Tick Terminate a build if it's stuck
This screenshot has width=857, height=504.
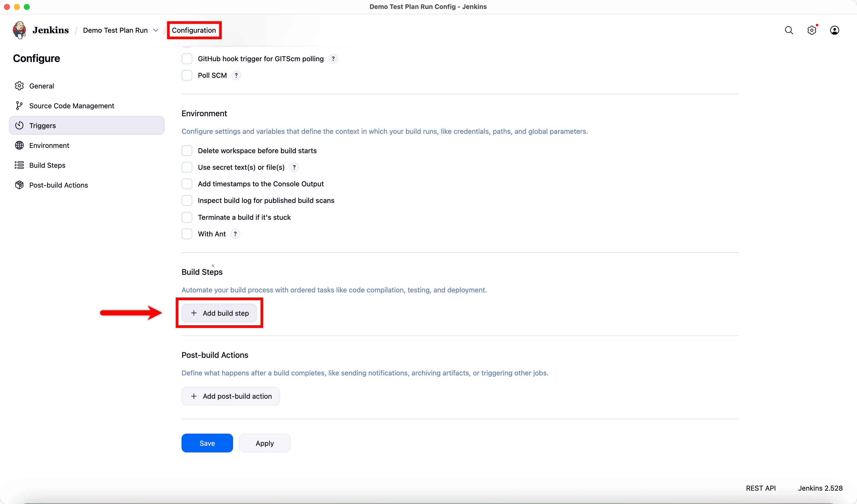[187, 217]
